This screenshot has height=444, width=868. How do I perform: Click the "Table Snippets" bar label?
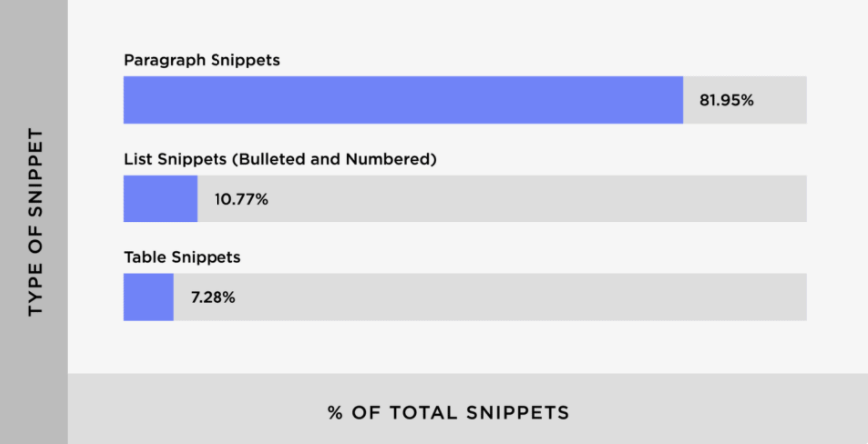182,257
